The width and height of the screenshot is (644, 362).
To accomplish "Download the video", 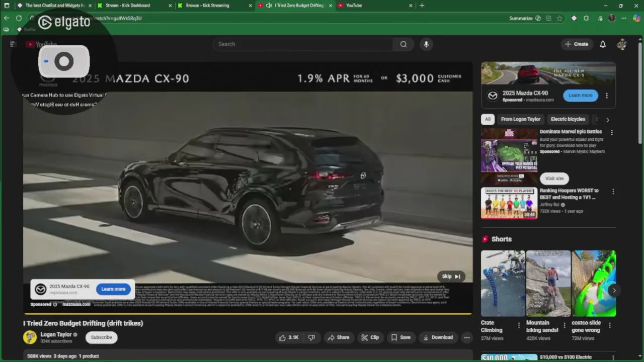I will 438,337.
